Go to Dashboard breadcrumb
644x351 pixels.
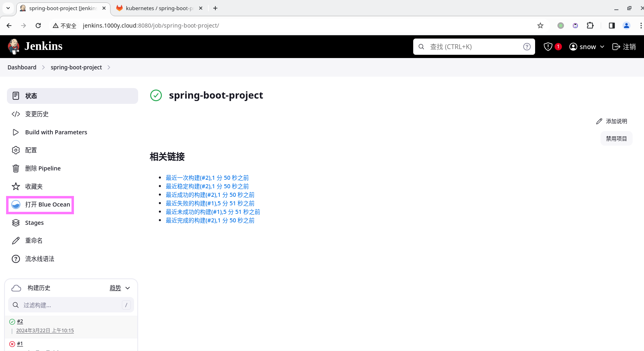tap(22, 67)
